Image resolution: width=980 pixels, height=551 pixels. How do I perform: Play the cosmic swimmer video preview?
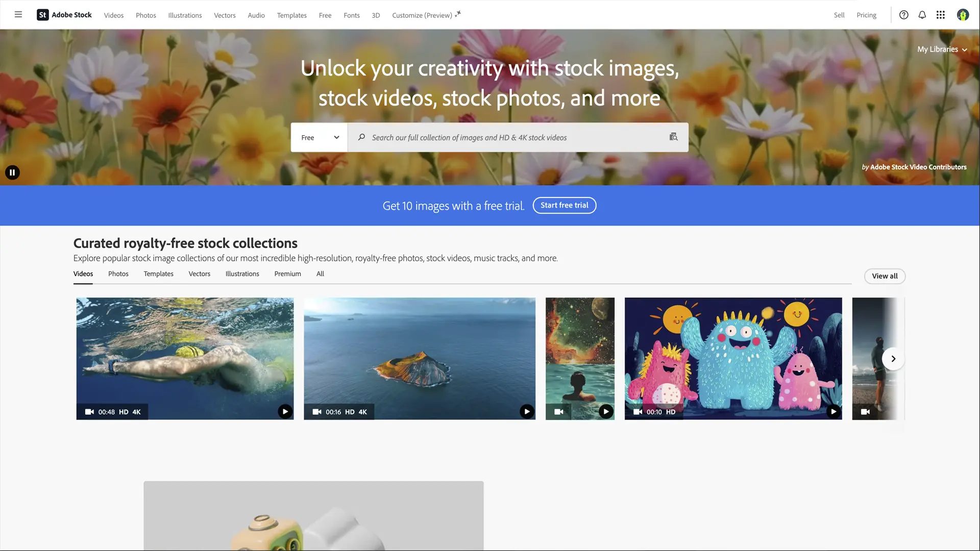click(x=606, y=411)
